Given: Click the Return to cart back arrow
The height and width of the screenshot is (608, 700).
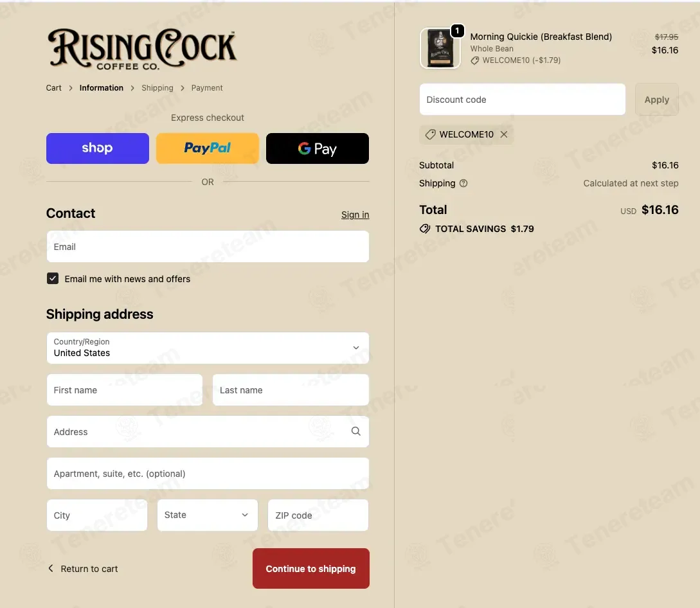Looking at the screenshot, I should tap(51, 568).
